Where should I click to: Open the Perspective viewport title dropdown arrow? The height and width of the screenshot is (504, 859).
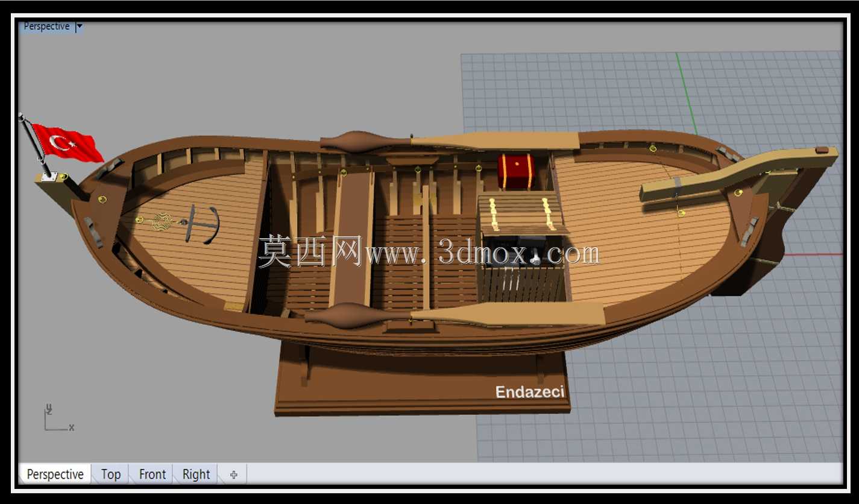[x=80, y=27]
